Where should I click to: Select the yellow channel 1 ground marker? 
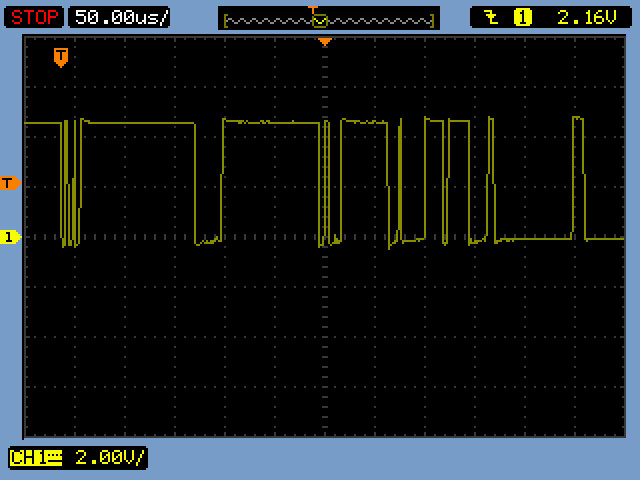(x=10, y=237)
